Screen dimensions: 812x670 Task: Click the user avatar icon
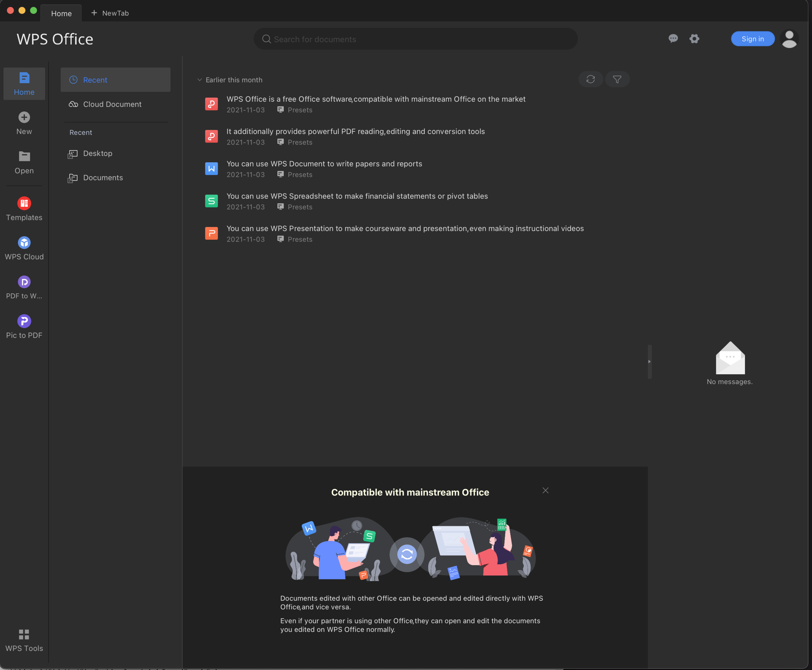click(789, 39)
